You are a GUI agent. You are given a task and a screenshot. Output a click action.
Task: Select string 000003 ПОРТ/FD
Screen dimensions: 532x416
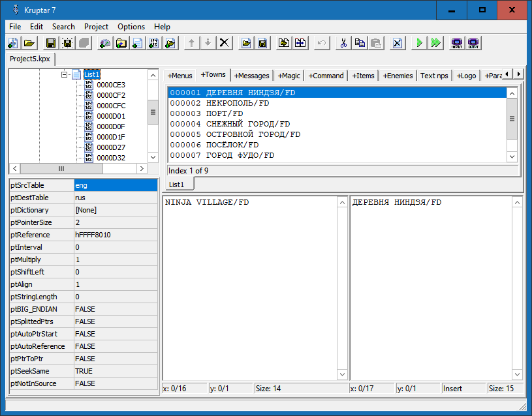point(337,113)
